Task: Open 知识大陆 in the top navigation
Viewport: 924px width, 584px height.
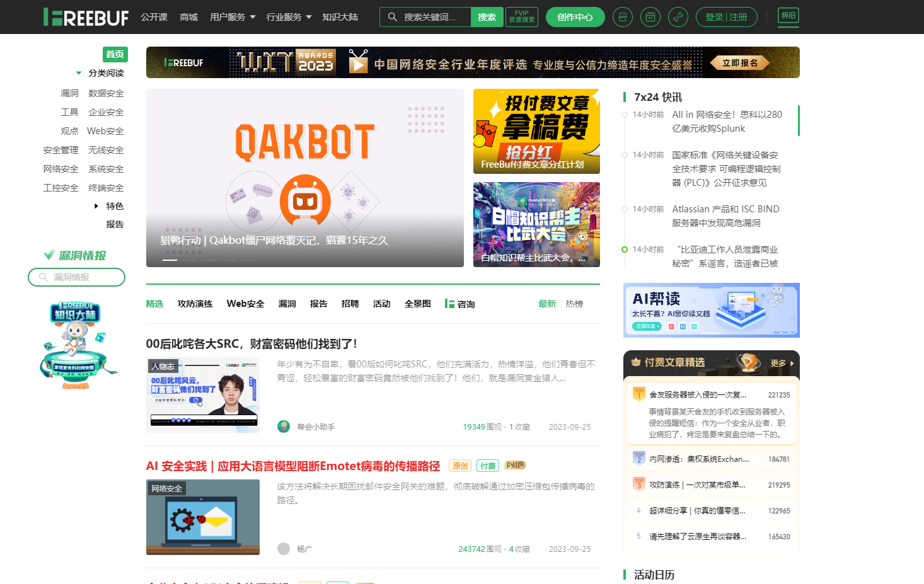Action: click(x=340, y=17)
